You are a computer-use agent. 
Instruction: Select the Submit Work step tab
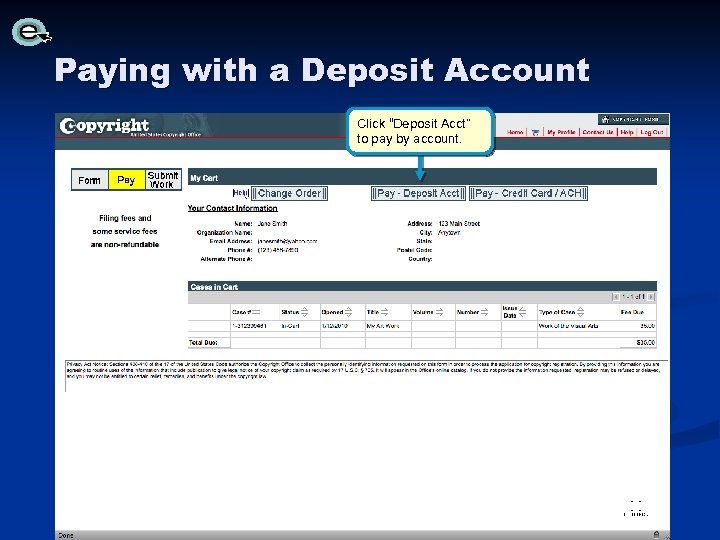[x=163, y=180]
